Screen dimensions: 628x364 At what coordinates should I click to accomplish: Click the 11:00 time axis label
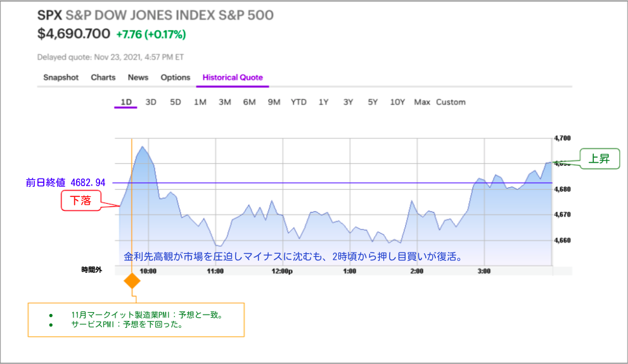point(215,271)
